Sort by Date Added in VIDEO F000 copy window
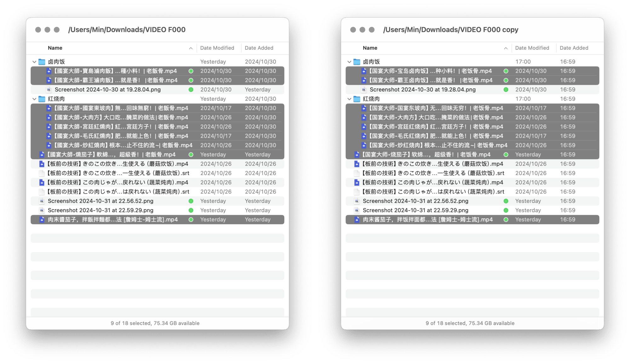630x364 pixels. click(x=574, y=48)
